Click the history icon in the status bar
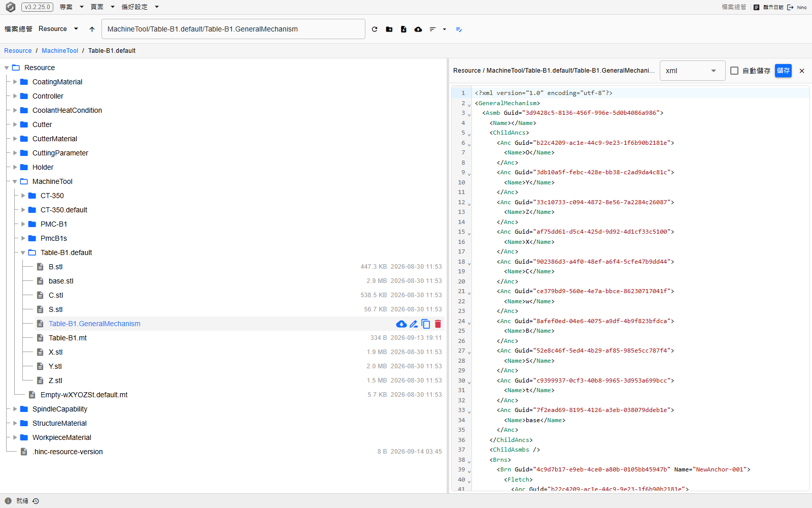 pyautogui.click(x=36, y=501)
